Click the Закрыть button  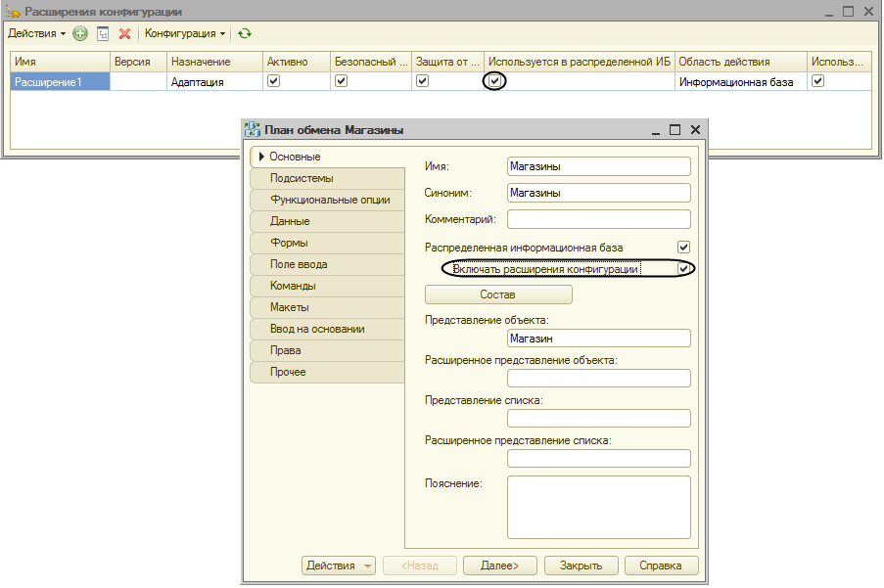pyautogui.click(x=581, y=565)
